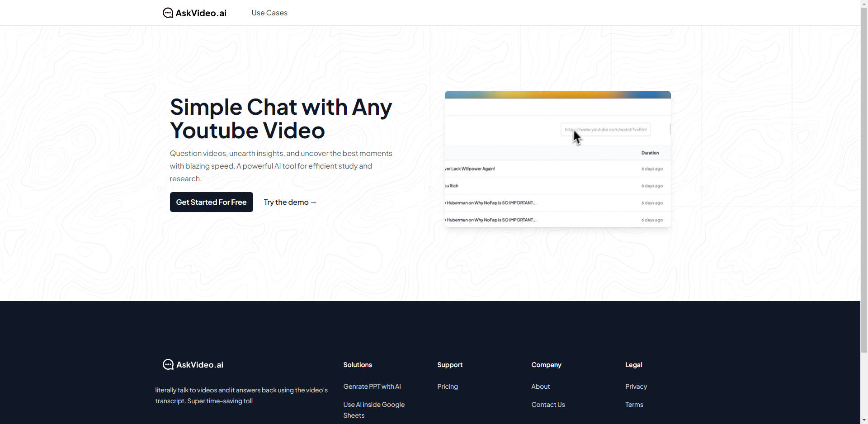The width and height of the screenshot is (868, 424).
Task: Click the AskVideo.ai brand name in navigation bar
Action: point(201,13)
